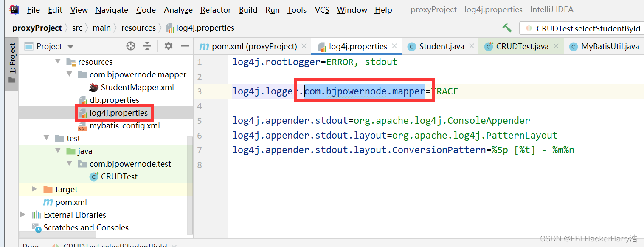This screenshot has width=644, height=247.
Task: Click main in the breadcrumb bar
Action: click(101, 28)
